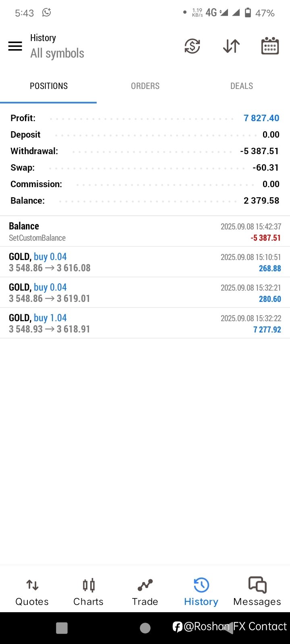Tap the Profit total value 7 827.40
The image size is (290, 644).
(261, 118)
